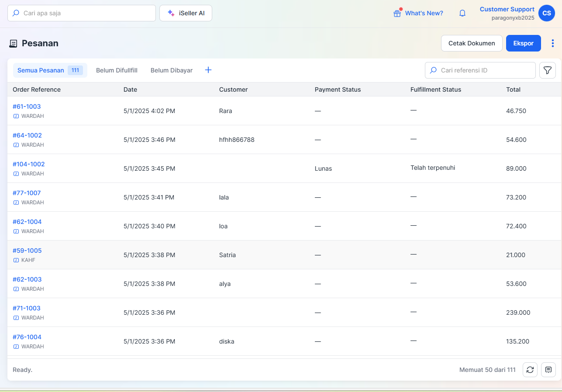Viewport: 562px width, 392px height.
Task: Click the Ekspor button
Action: [523, 43]
